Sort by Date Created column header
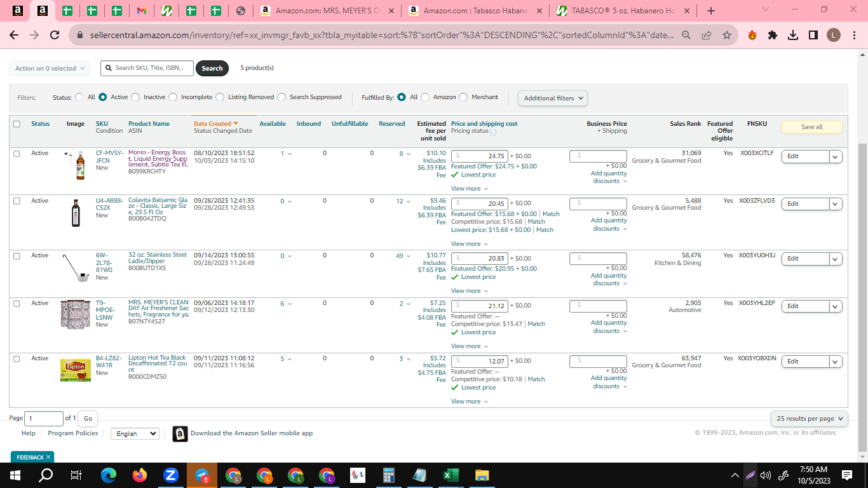Image resolution: width=868 pixels, height=488 pixels. (x=216, y=124)
